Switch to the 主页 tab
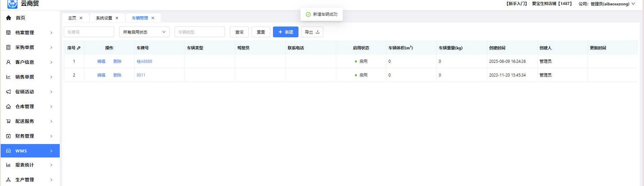The height and width of the screenshot is (186, 644). click(x=72, y=18)
